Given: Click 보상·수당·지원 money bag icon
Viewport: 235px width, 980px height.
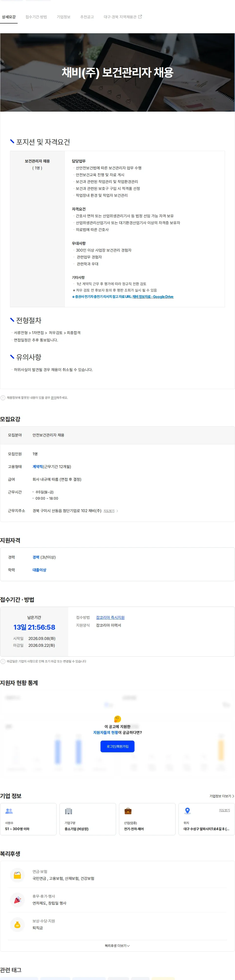Looking at the screenshot, I should click(17, 924).
